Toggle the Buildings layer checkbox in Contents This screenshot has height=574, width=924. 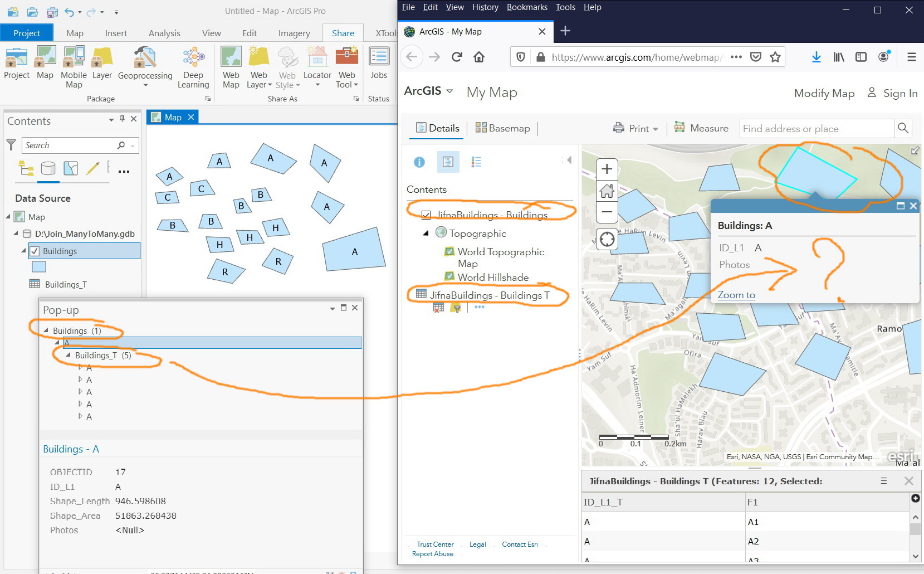[35, 251]
